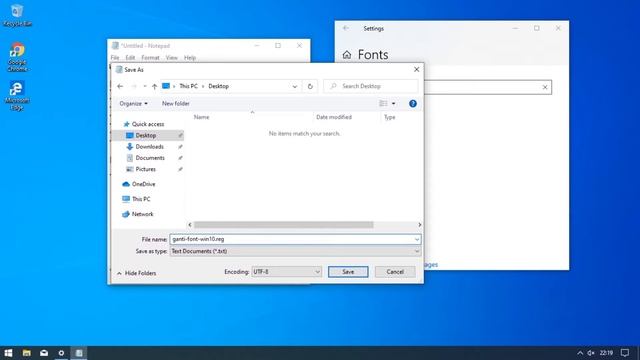The height and width of the screenshot is (360, 640).
Task: Open the Organize menu
Action: point(133,104)
